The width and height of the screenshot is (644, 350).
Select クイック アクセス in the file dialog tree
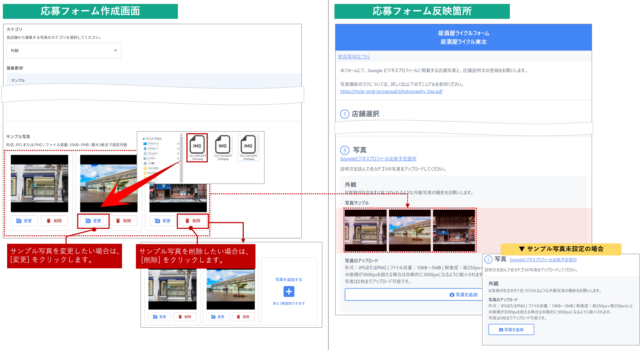[x=153, y=139]
